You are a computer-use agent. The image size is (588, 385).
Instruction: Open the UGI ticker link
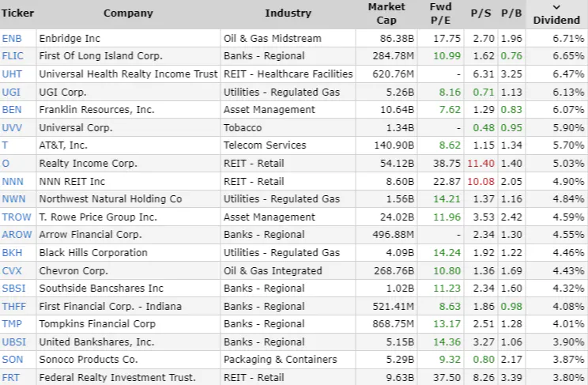point(11,92)
